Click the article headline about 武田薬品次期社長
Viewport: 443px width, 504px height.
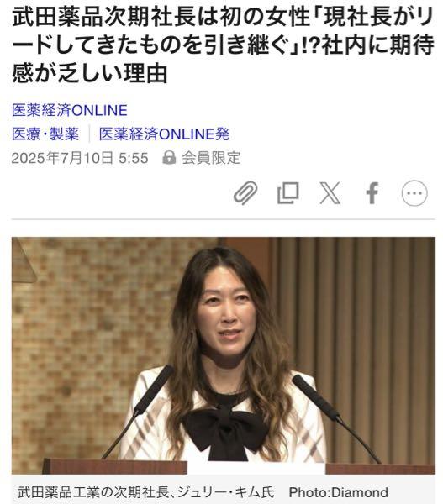223,45
